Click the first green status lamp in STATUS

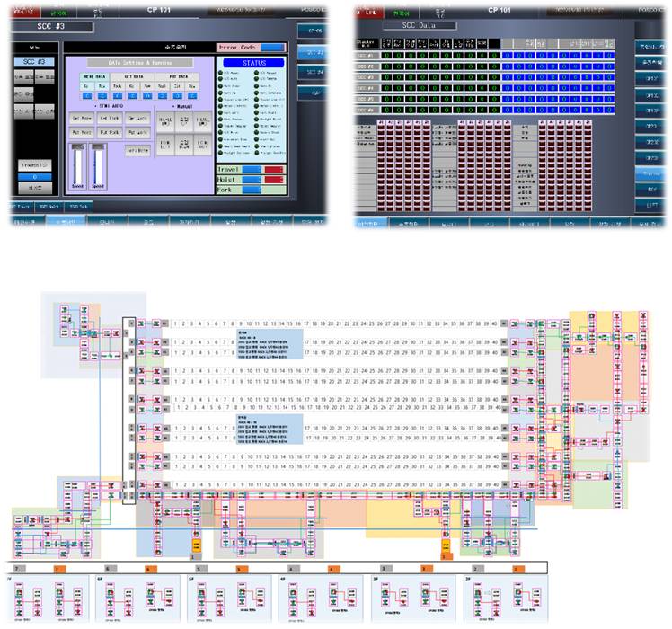[x=221, y=72]
